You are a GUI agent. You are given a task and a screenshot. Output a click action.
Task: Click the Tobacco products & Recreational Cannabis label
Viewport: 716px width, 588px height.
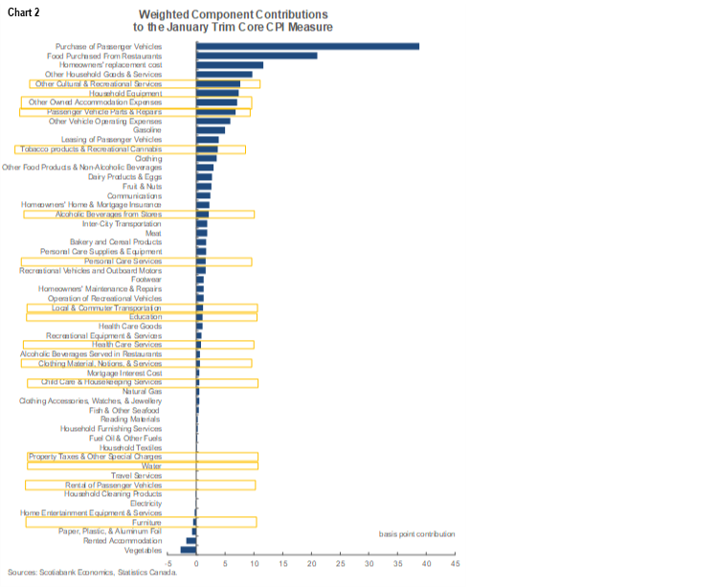92,149
